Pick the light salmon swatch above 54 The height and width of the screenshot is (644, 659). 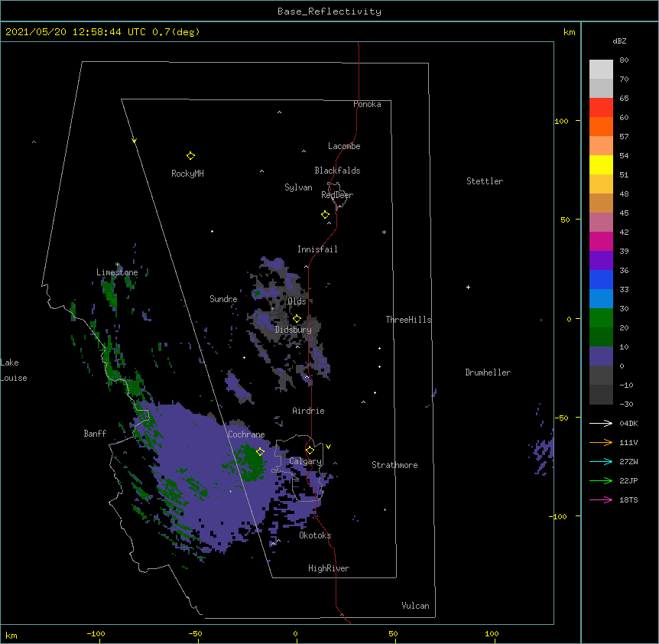coord(601,145)
